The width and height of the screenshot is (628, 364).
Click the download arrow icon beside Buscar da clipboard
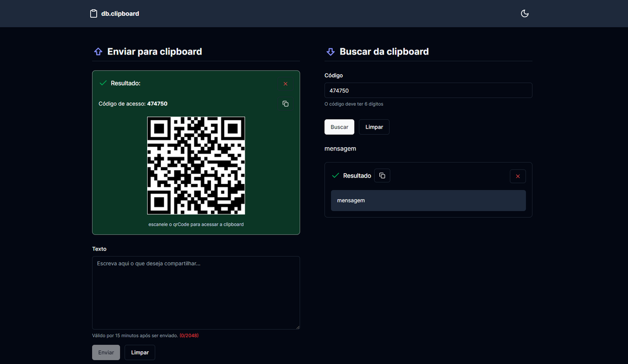pos(330,52)
